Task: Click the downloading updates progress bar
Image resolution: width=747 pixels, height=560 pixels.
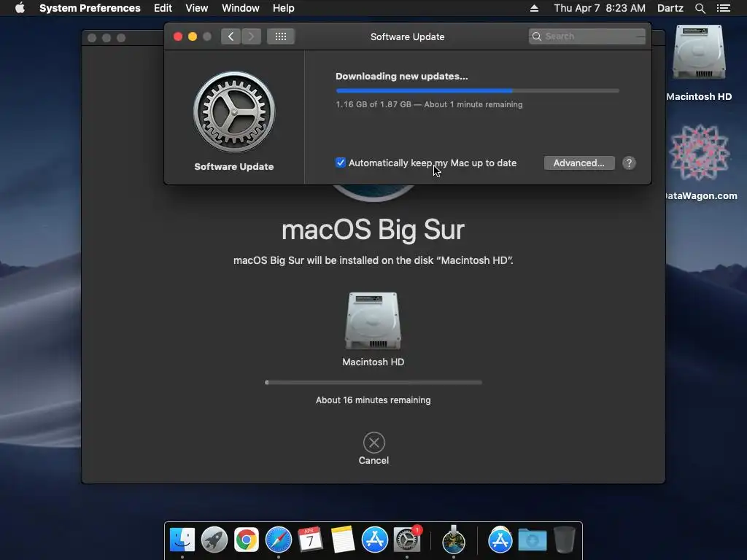Action: pos(477,90)
